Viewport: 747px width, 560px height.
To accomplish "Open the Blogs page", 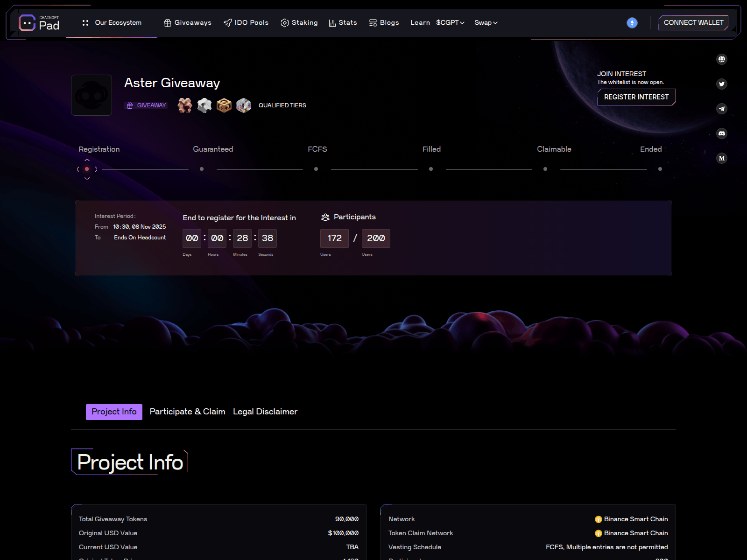I will tap(384, 22).
